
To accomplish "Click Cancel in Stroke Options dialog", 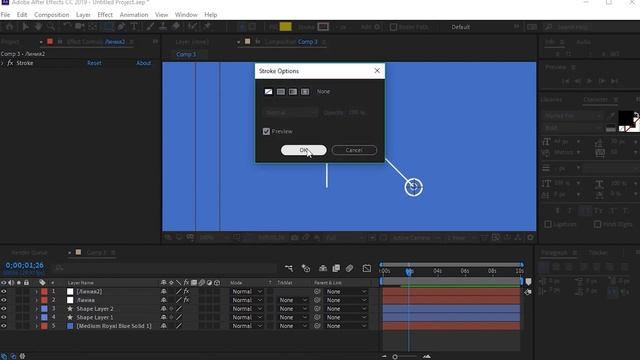I will click(x=354, y=150).
